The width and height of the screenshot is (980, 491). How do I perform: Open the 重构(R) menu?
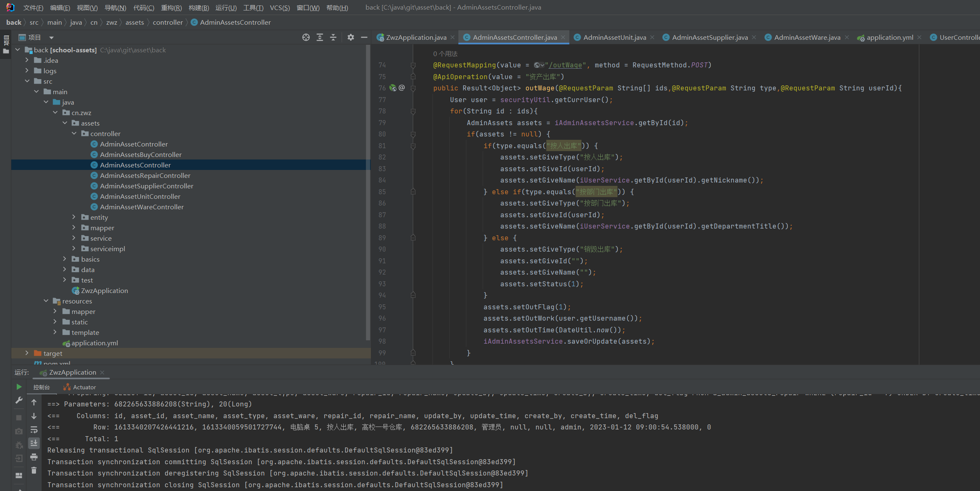tap(171, 8)
